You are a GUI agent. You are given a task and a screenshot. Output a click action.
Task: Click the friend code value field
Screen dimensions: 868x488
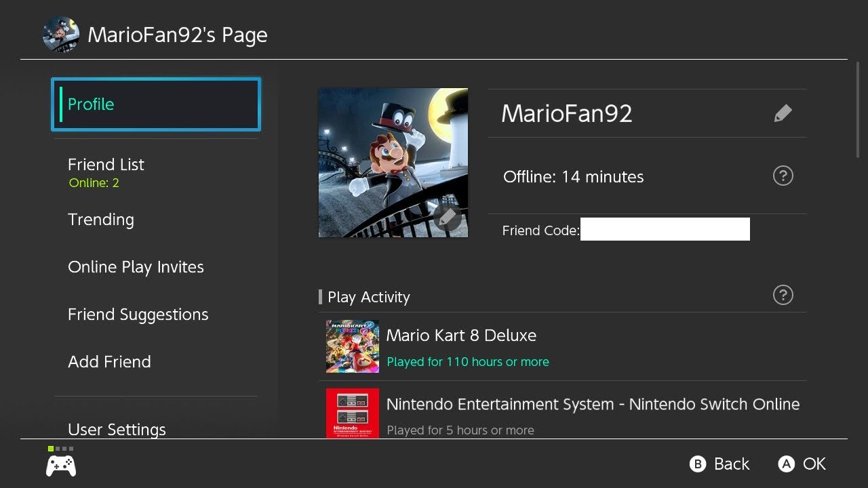coord(665,229)
